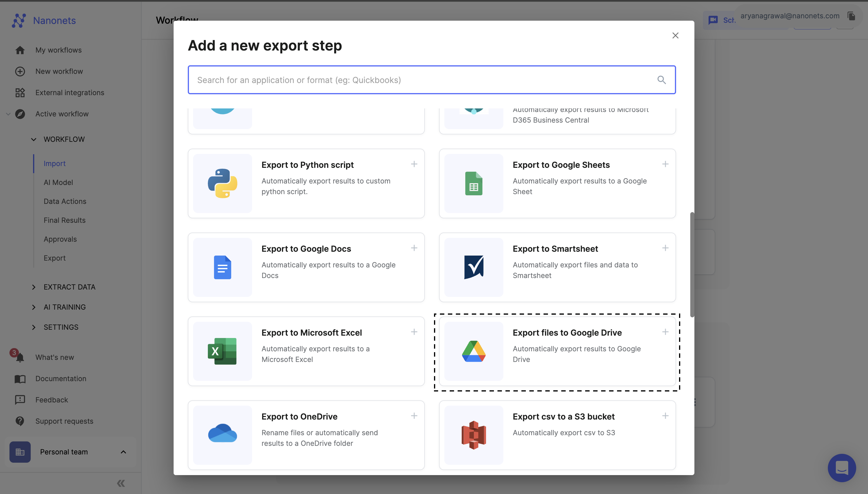
Task: Go to Import step
Action: [x=55, y=164]
